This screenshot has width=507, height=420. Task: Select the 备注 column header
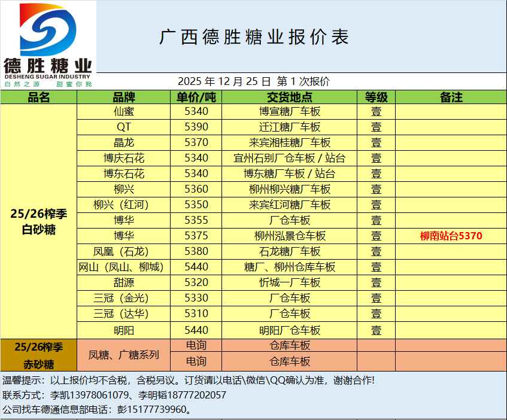(x=451, y=98)
